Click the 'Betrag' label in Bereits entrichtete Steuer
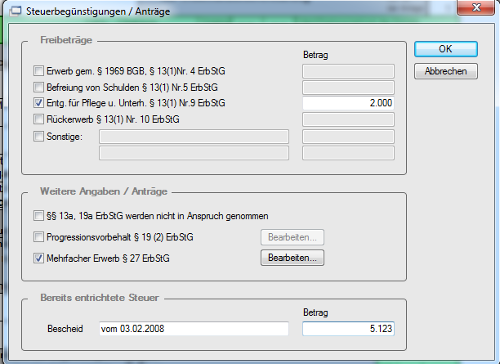The image size is (500, 364). pos(316,313)
